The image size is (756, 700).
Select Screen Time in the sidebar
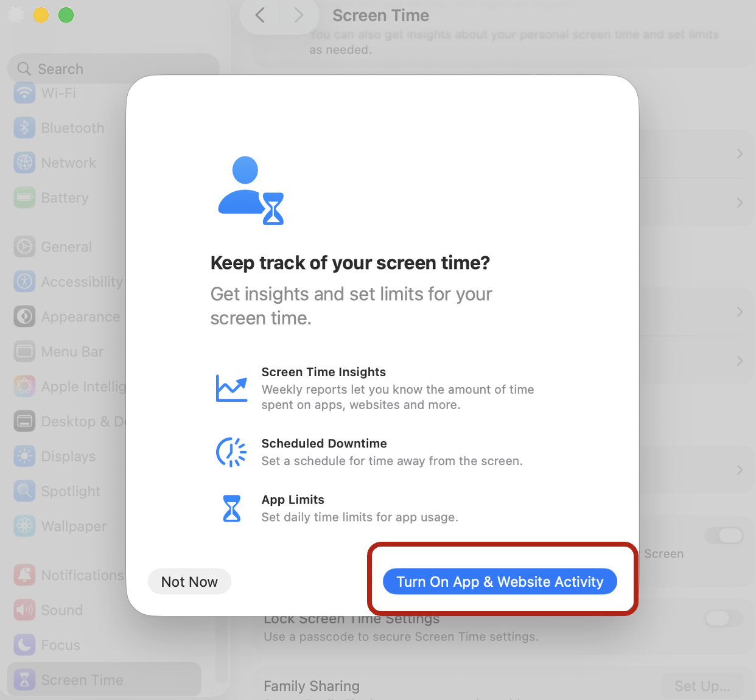tap(82, 680)
